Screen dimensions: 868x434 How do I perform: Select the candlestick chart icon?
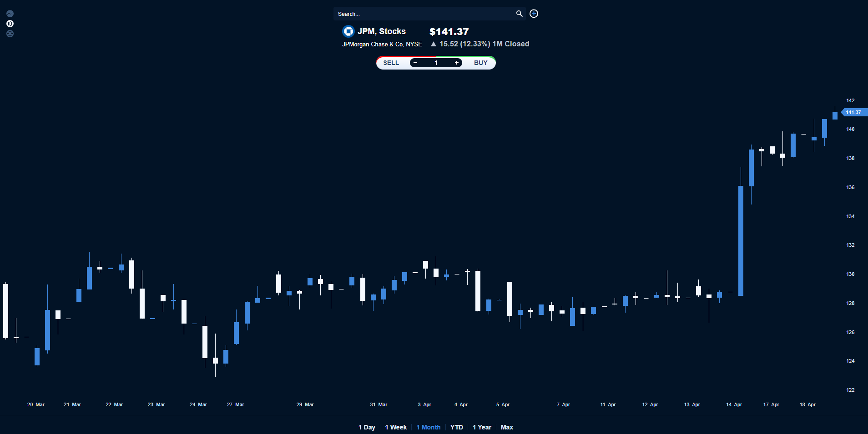click(x=10, y=24)
